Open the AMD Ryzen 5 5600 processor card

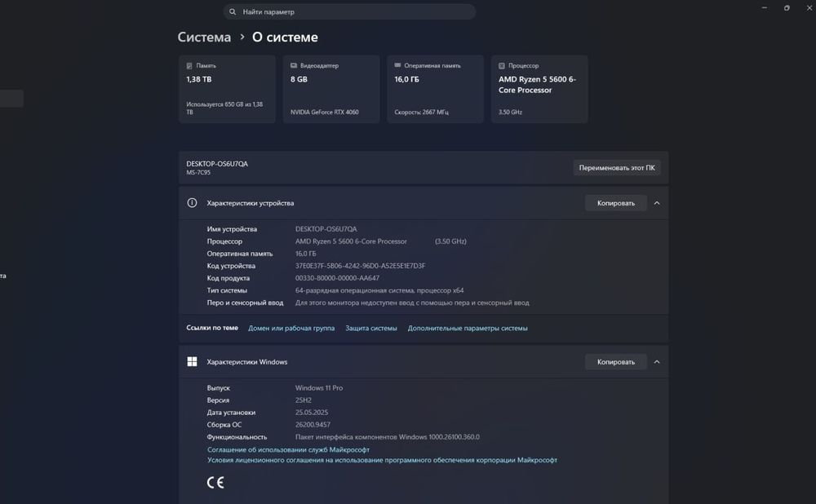pos(539,89)
